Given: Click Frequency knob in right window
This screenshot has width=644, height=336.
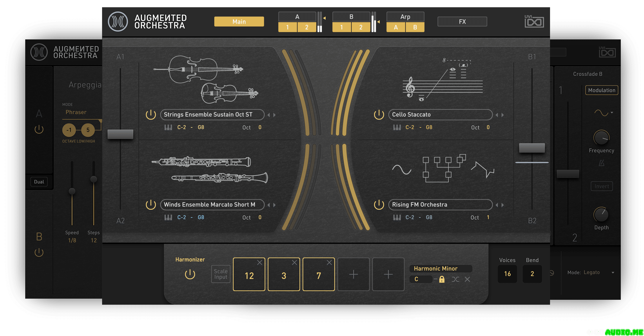Looking at the screenshot, I should click(602, 138).
